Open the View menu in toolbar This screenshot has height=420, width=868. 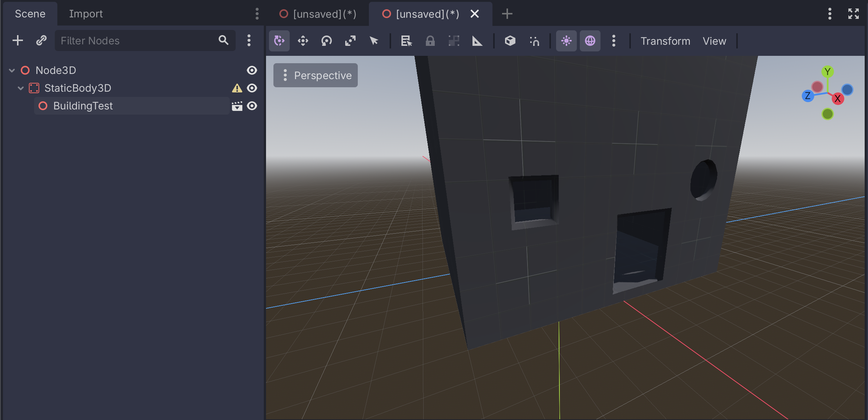pos(714,41)
